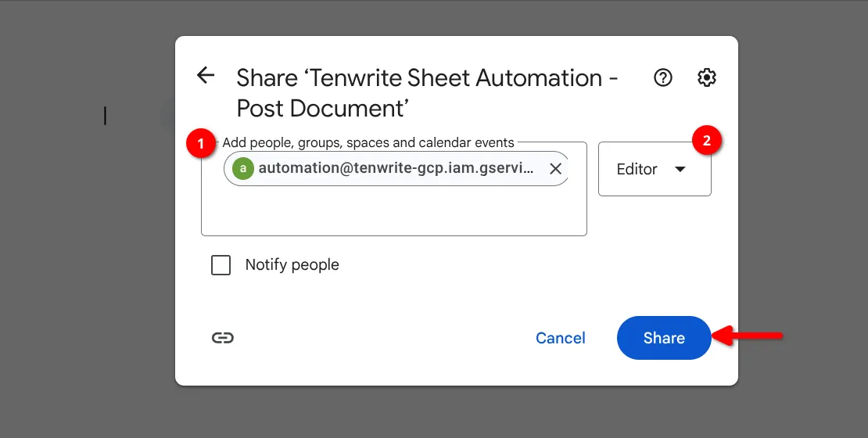Screen dimensions: 868x438
Task: Click the back arrow in share dialog
Action: [x=206, y=75]
